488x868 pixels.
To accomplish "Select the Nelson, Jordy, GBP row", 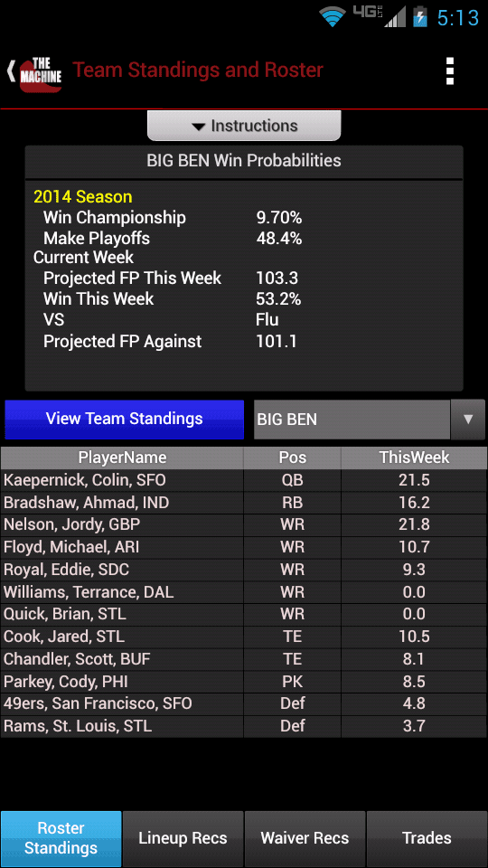I will pos(243,524).
